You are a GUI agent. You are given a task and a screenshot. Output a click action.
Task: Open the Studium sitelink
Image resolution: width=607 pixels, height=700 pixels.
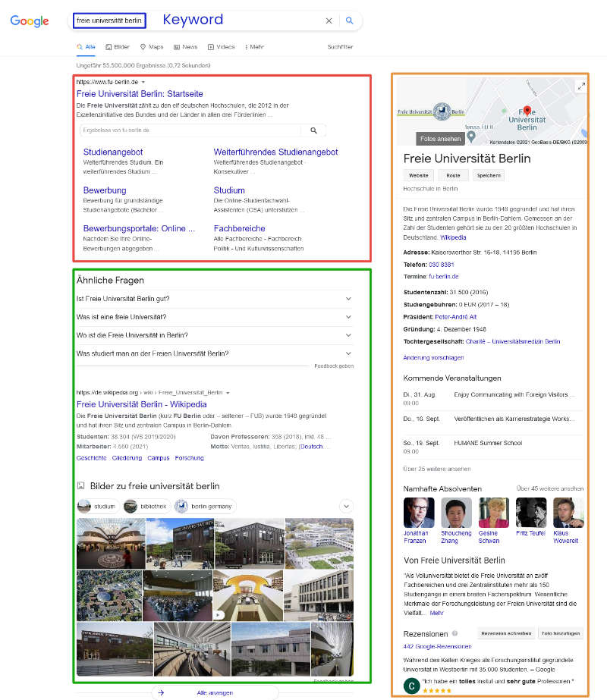(229, 190)
